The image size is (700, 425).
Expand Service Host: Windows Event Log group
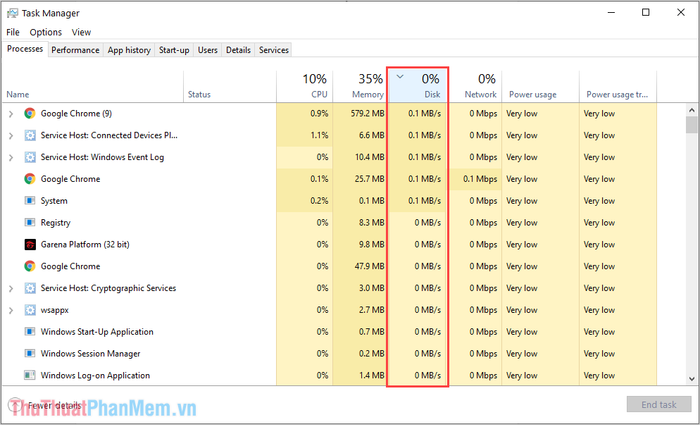click(x=11, y=158)
